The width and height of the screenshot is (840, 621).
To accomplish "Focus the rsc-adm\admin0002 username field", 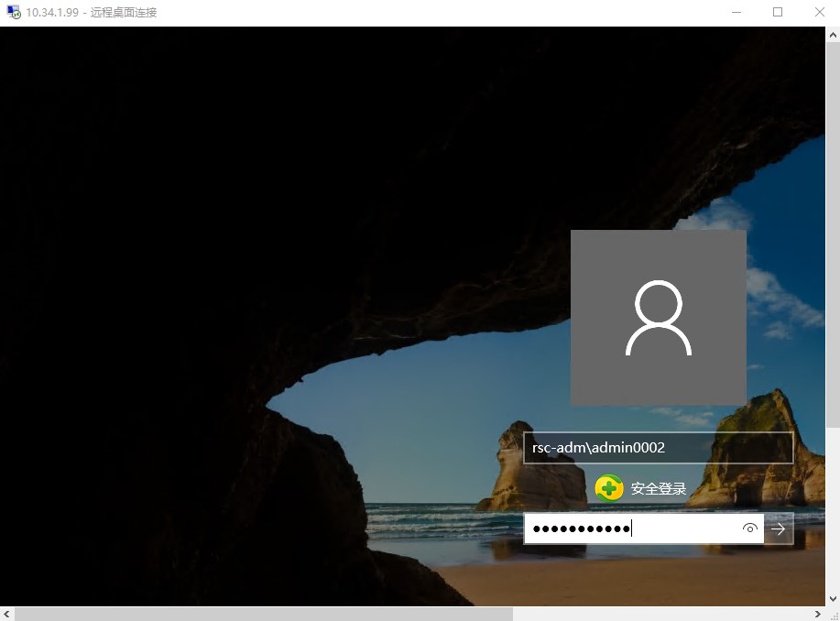I will pyautogui.click(x=658, y=448).
